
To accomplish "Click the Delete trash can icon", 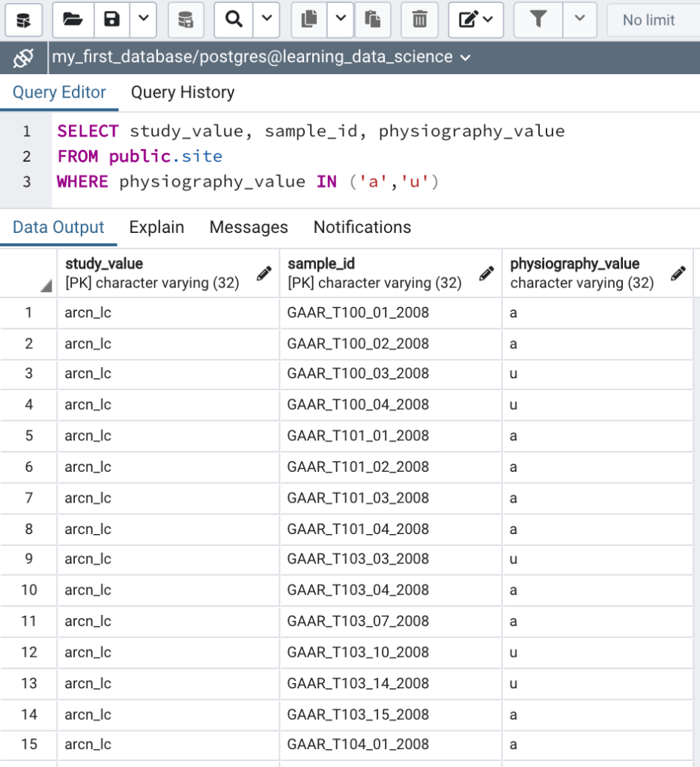I will coord(420,19).
